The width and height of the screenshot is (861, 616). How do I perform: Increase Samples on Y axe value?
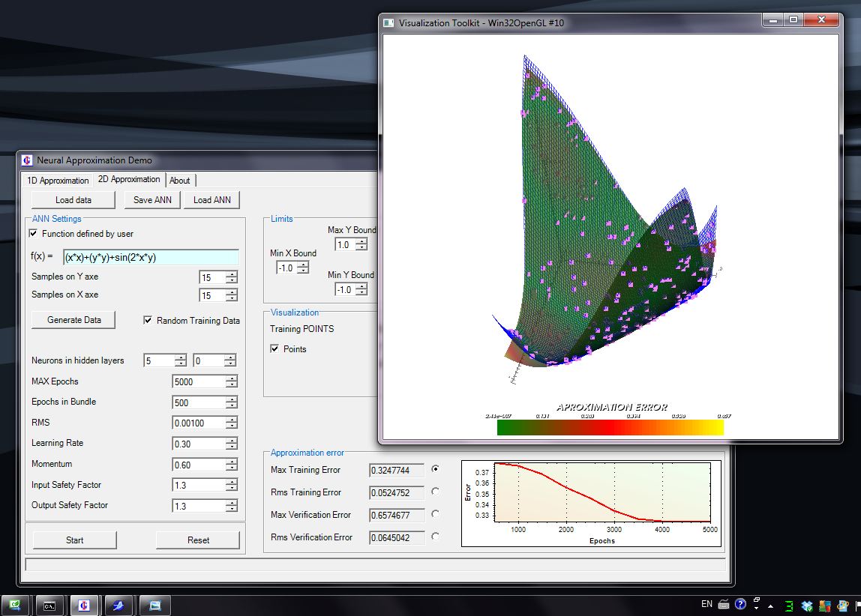click(231, 274)
